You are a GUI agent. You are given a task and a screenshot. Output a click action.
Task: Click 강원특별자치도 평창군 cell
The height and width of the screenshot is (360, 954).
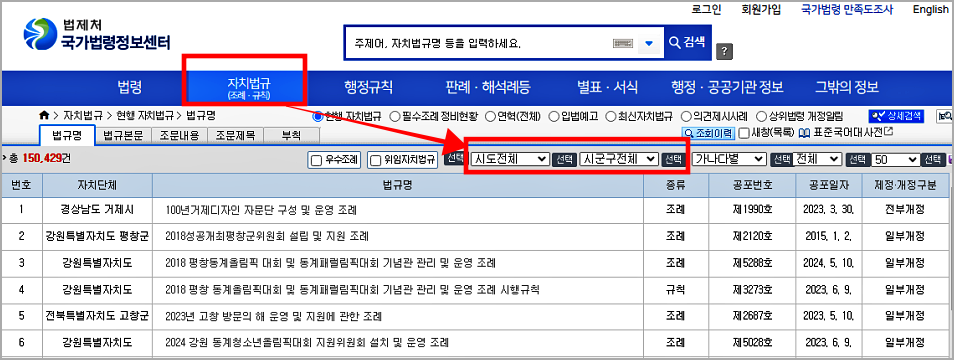(x=97, y=236)
